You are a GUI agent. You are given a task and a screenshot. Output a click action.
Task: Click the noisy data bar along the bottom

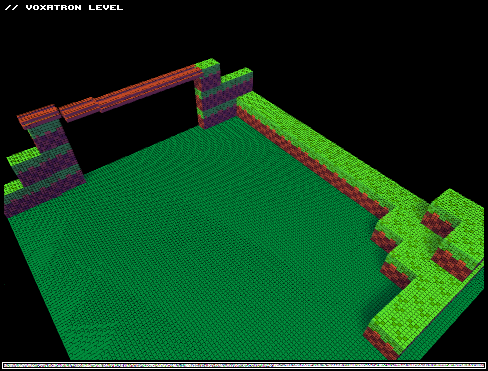point(244,366)
